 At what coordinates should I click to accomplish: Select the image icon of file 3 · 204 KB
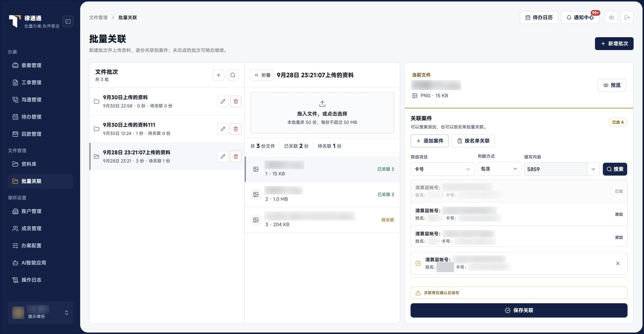click(256, 220)
